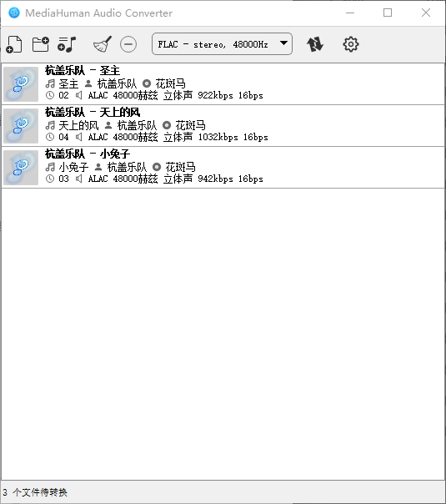Click the dropdown arrow beside 48000Hz
The height and width of the screenshot is (504, 446).
tap(283, 43)
